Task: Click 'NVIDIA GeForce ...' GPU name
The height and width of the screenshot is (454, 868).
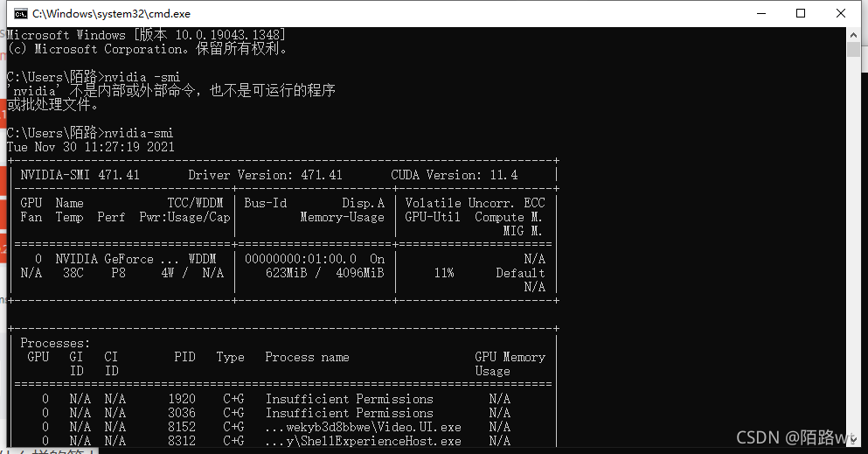Action: pyautogui.click(x=117, y=259)
